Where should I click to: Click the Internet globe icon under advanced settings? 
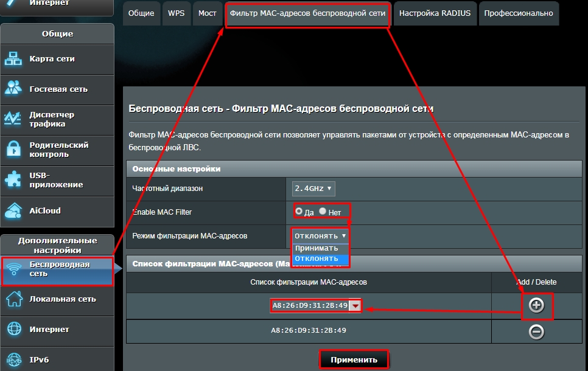point(14,329)
